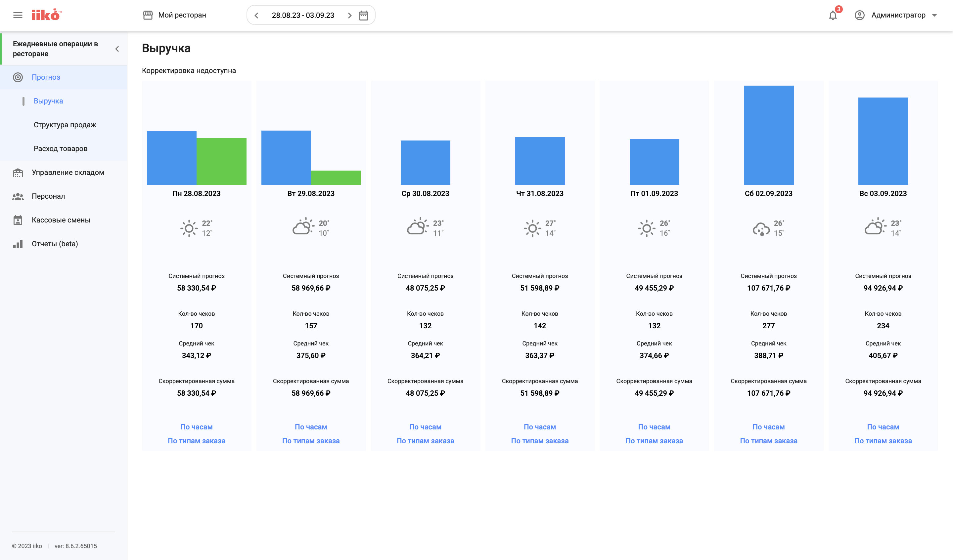Click the iiko logo

(x=46, y=15)
